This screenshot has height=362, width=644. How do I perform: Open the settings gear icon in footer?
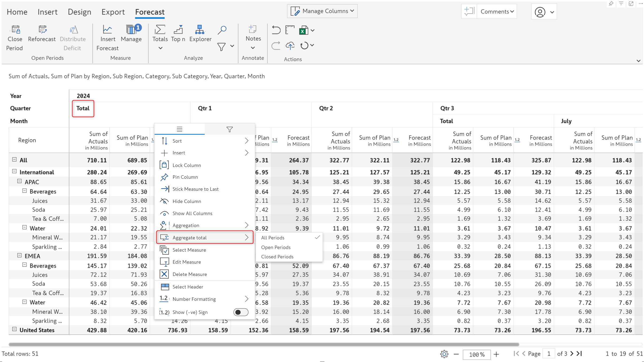(444, 354)
